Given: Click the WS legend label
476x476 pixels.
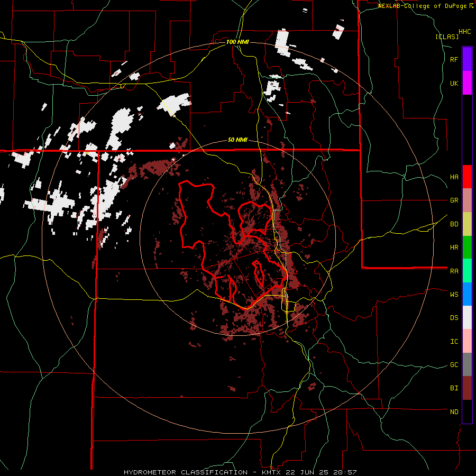Looking at the screenshot, I should pos(454,295).
